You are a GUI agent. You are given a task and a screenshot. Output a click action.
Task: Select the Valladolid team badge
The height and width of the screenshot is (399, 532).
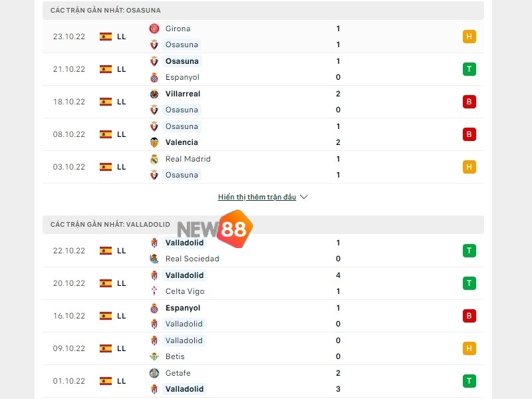click(x=154, y=243)
